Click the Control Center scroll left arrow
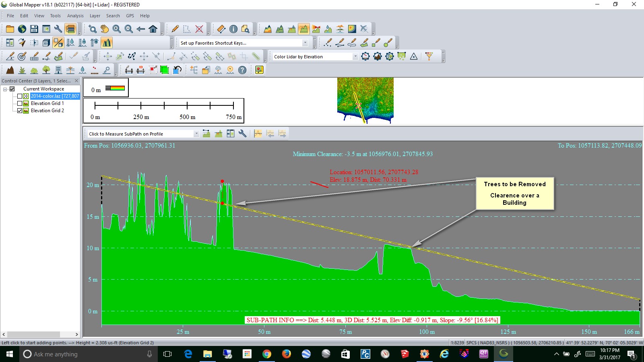Viewport: 644px width, 362px height. point(4,334)
